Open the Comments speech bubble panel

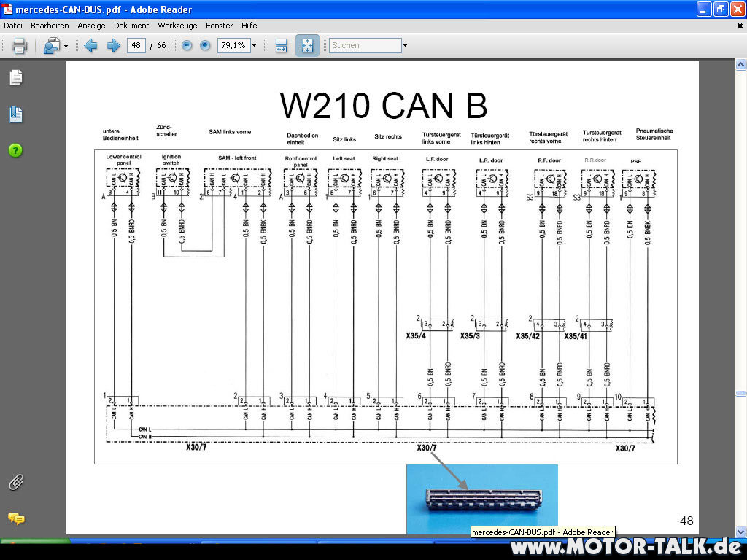(16, 518)
